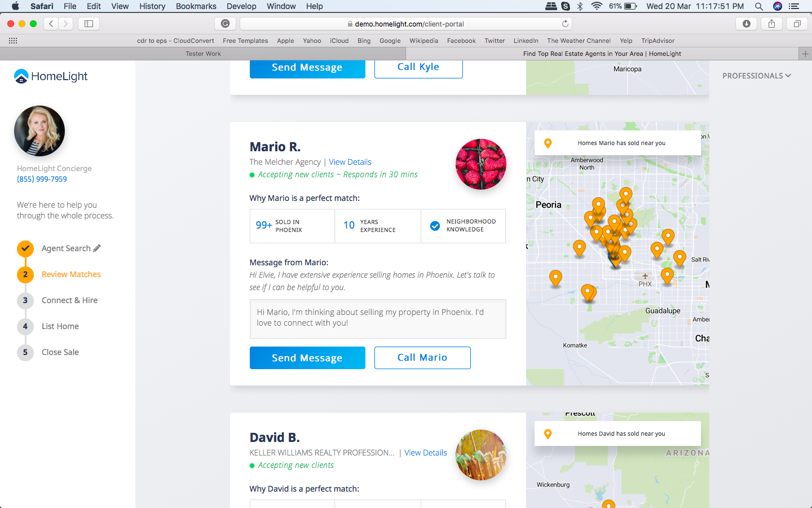Open the Bookmarks menu

coord(196,6)
